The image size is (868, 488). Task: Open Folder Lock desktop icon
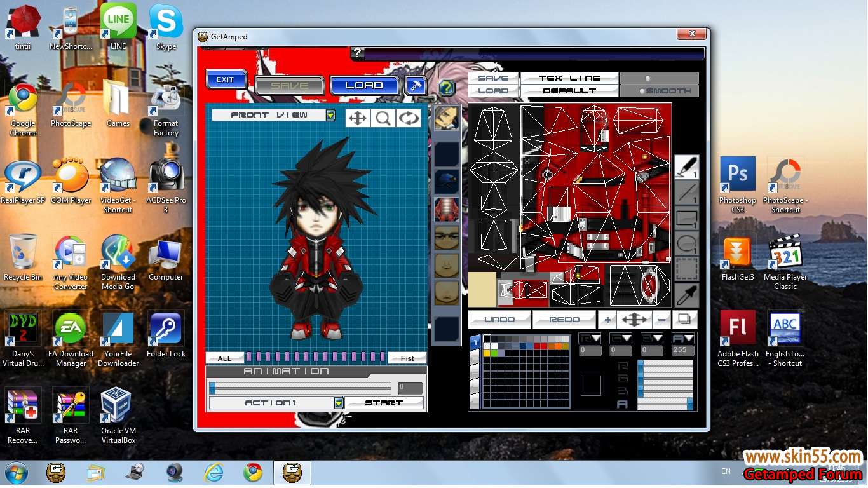[166, 334]
